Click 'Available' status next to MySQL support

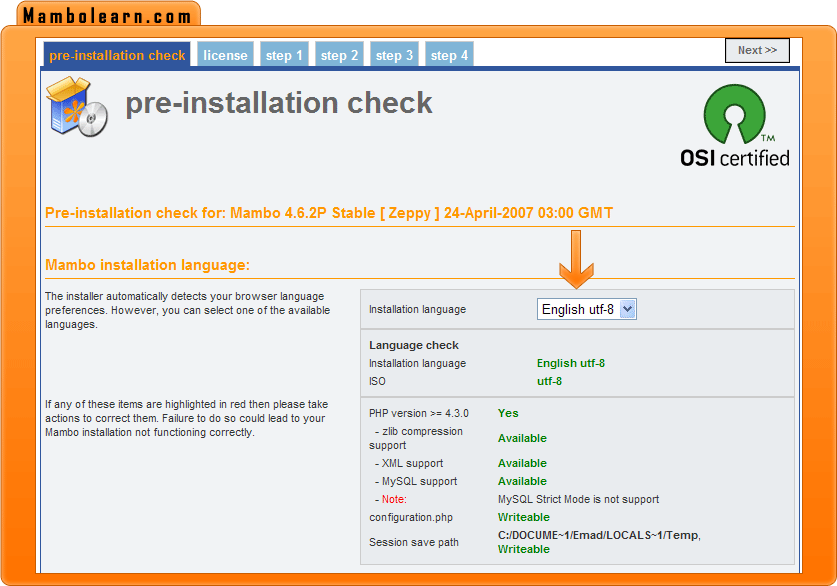click(522, 481)
